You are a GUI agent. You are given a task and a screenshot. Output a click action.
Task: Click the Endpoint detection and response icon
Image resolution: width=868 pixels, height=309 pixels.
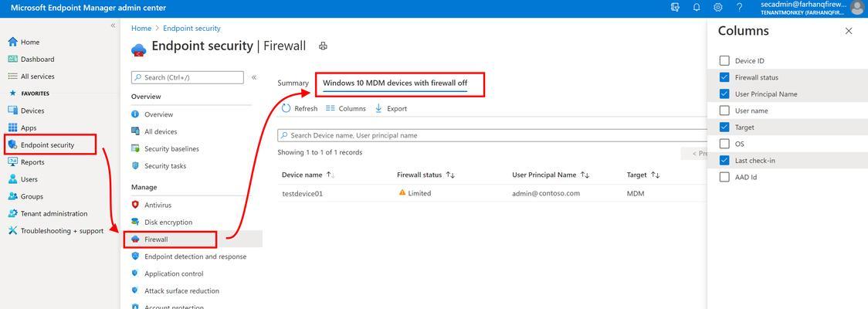click(x=135, y=256)
